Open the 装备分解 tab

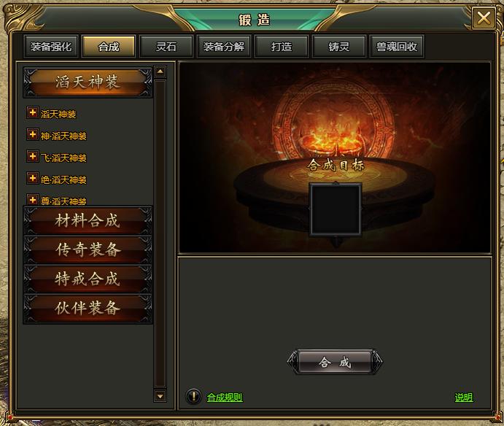tap(224, 47)
